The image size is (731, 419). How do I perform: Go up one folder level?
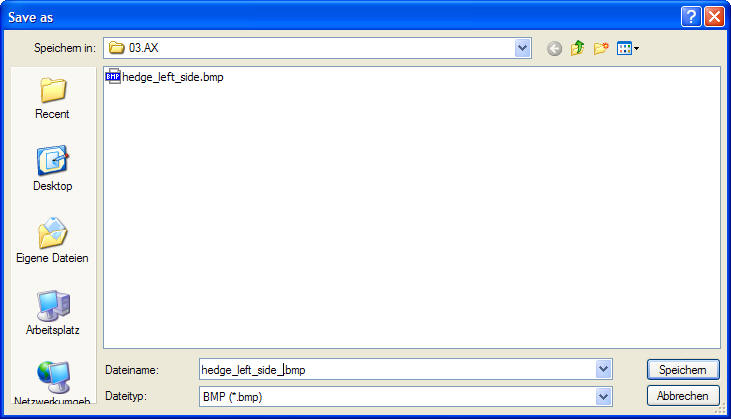[x=578, y=48]
